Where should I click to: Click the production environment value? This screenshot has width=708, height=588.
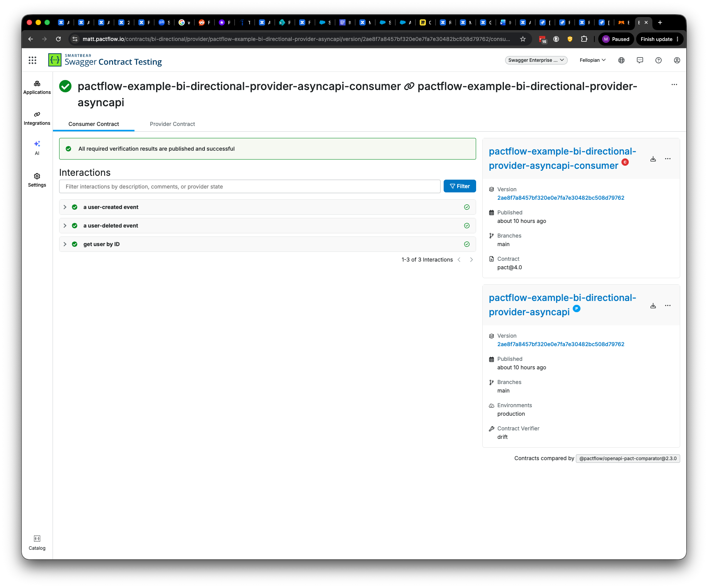[511, 414]
